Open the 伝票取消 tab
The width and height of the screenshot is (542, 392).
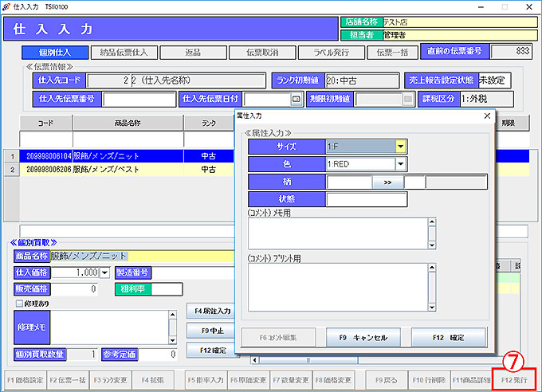[x=261, y=53]
